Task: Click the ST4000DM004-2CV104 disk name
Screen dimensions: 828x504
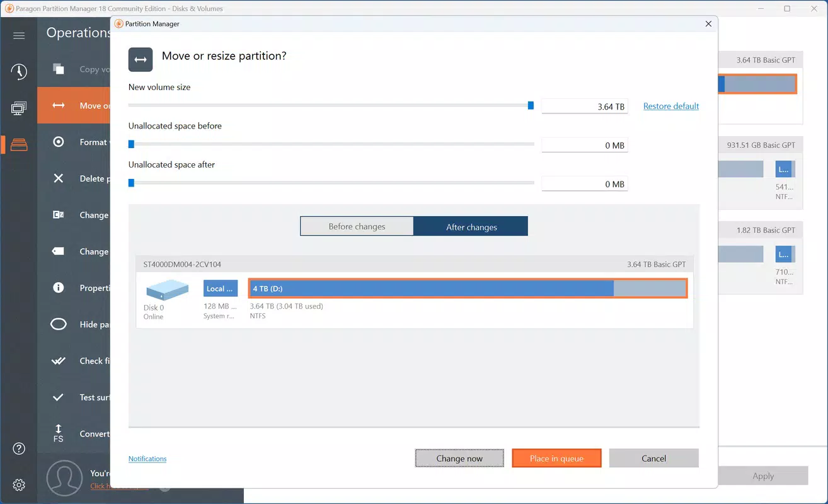Action: tap(183, 264)
